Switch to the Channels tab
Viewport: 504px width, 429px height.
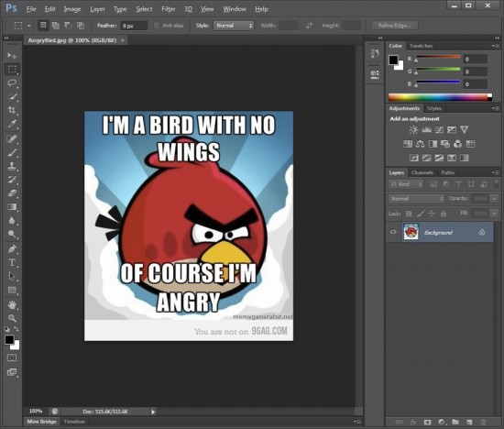point(422,172)
